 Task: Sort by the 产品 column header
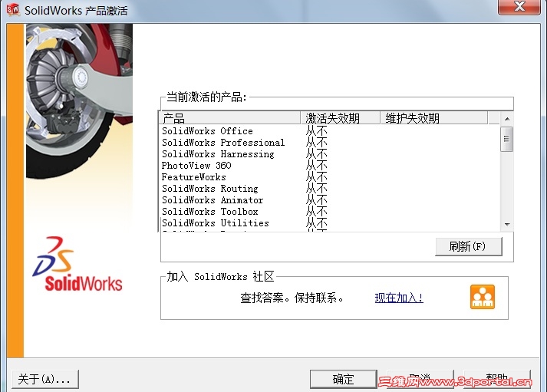[x=230, y=118]
